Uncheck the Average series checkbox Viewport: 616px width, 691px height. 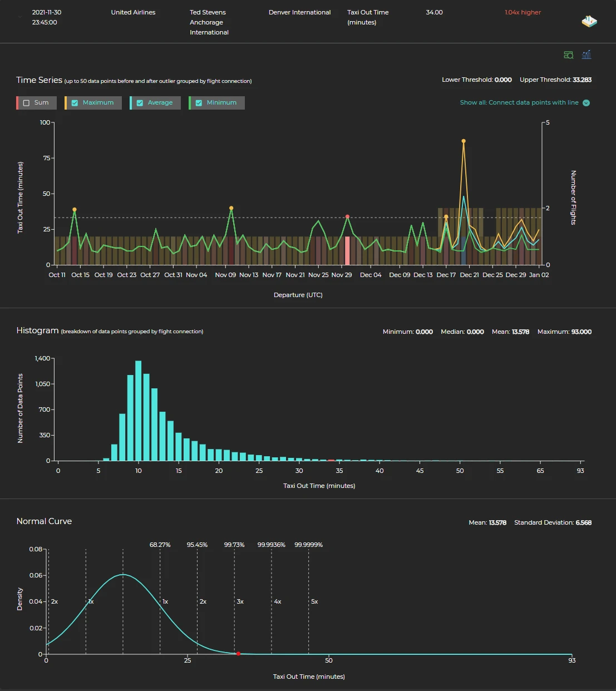(x=140, y=103)
